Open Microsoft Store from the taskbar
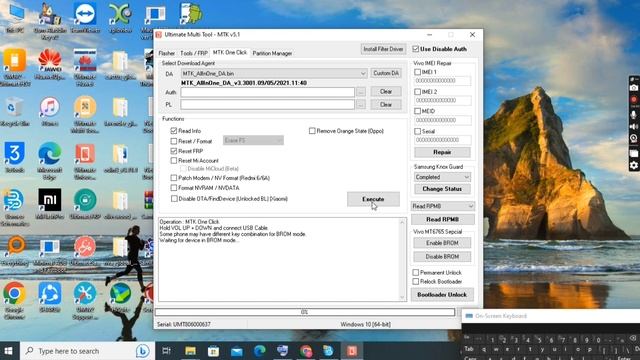This screenshot has width=640, height=360. click(x=213, y=351)
